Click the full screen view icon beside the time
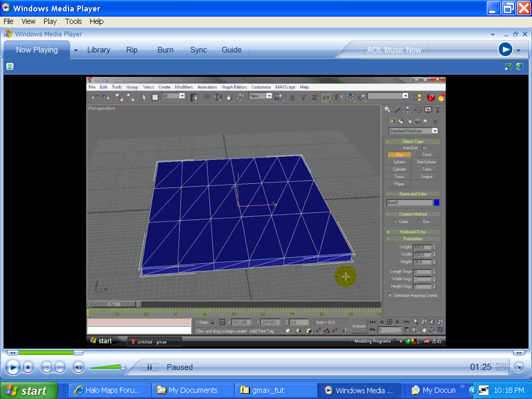Screen dimensions: 532x399 coord(500,367)
